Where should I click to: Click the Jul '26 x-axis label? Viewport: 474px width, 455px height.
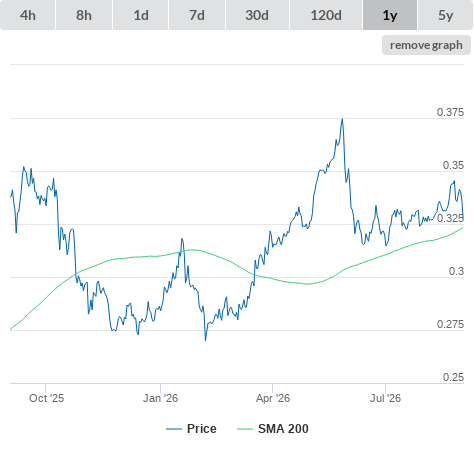(x=385, y=398)
